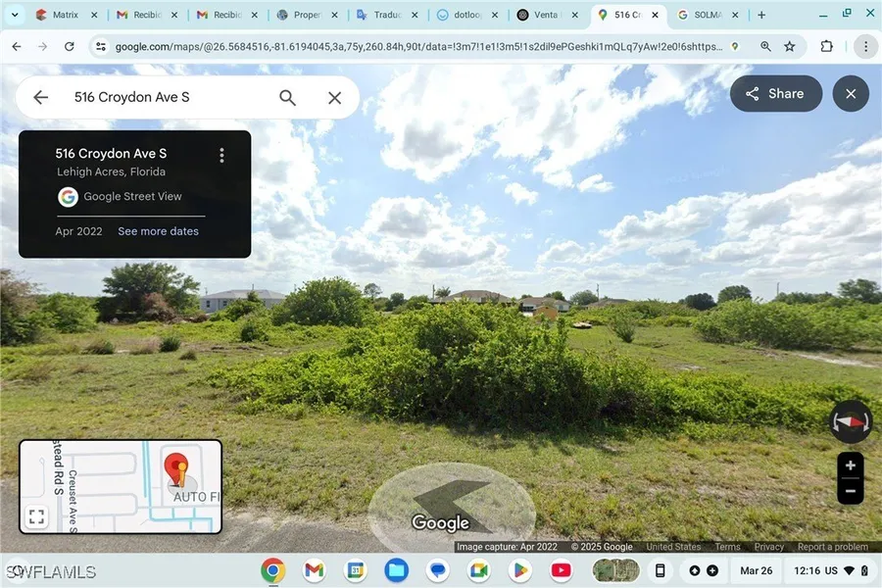Switch to the Matrix browser tab

(57, 16)
